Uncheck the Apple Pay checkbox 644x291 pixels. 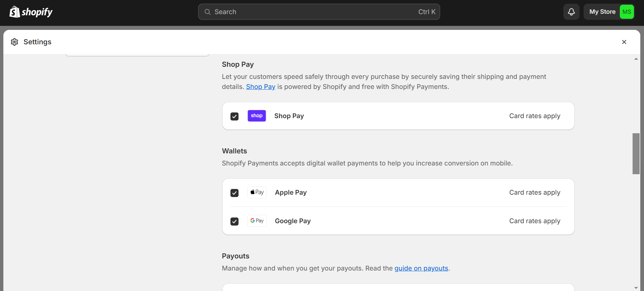coord(234,193)
